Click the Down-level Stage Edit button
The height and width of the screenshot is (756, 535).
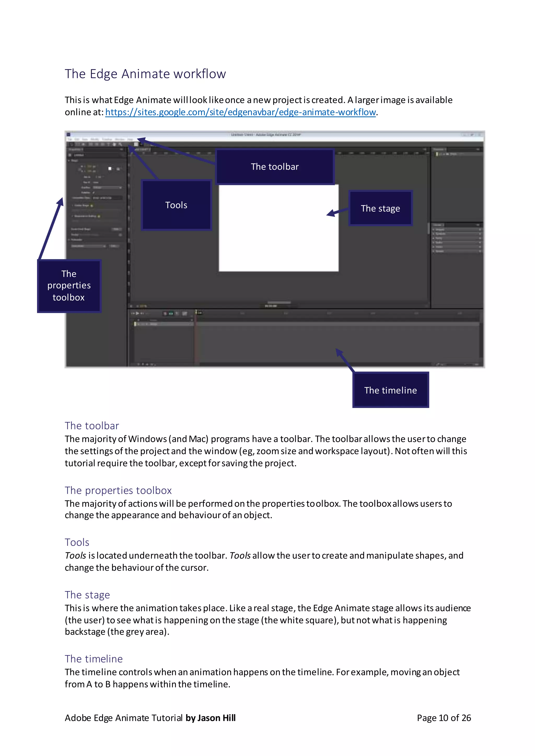pos(117,229)
